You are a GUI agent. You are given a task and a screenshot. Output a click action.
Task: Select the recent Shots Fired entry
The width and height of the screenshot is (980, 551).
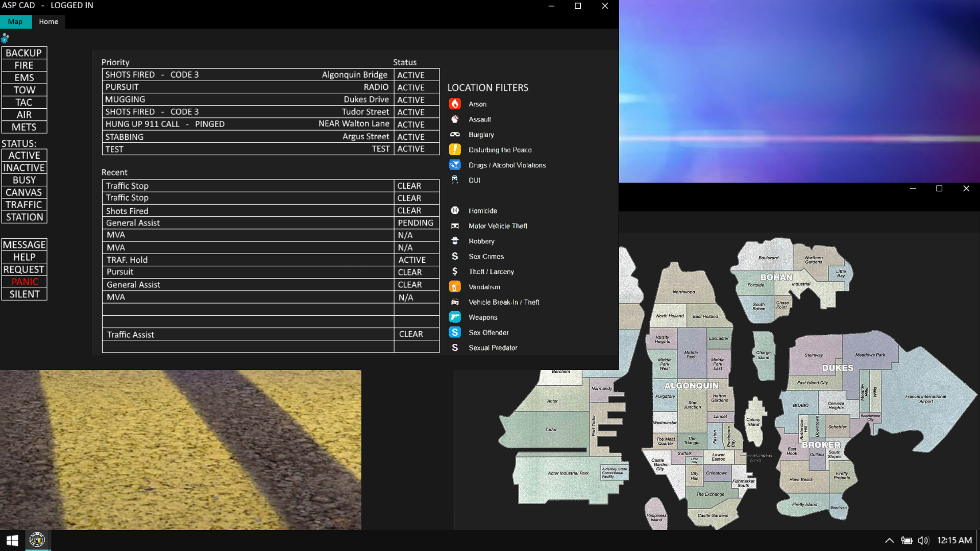click(271, 211)
